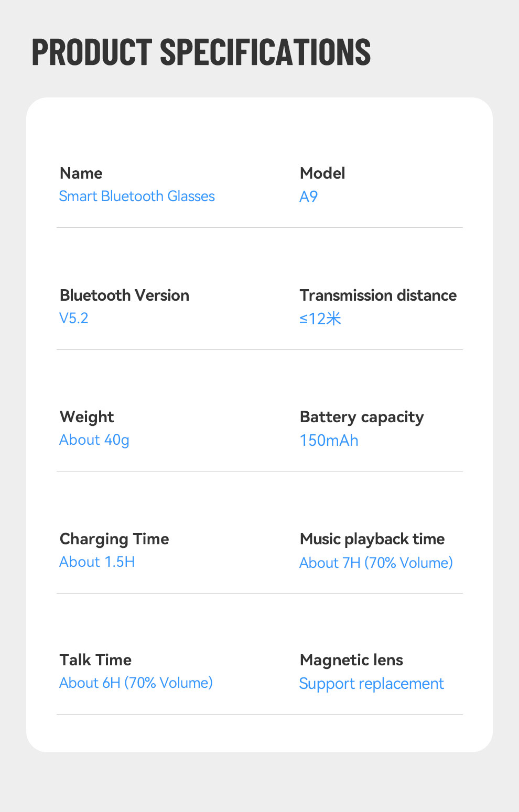Viewport: 519px width, 812px height.
Task: Click the About 1.5H charging value
Action: click(x=97, y=562)
